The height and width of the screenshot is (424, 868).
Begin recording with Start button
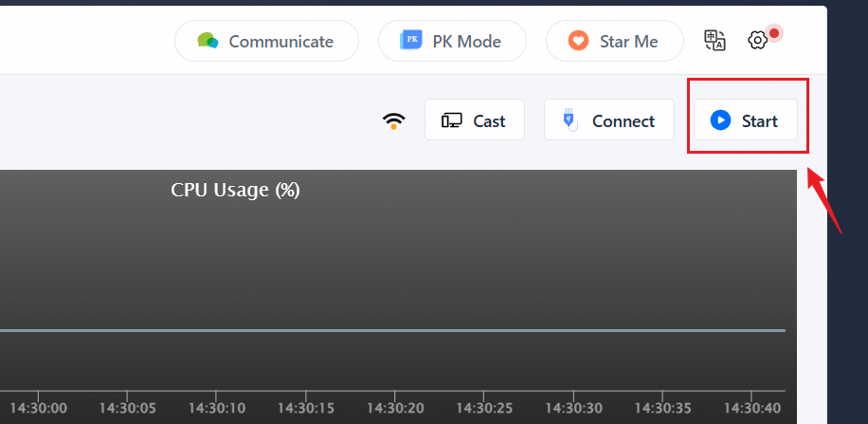tap(746, 120)
